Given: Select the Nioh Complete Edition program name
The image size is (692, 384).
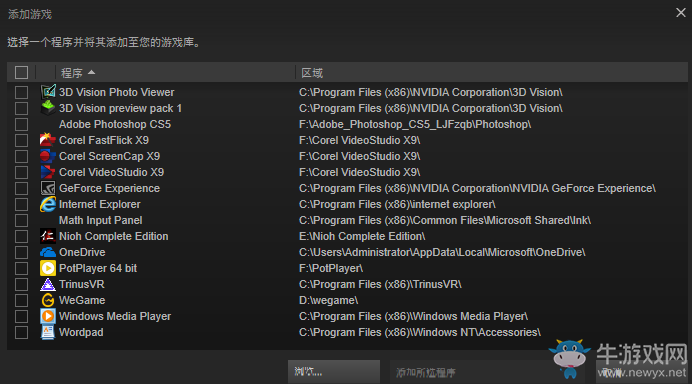Looking at the screenshot, I should [x=113, y=236].
